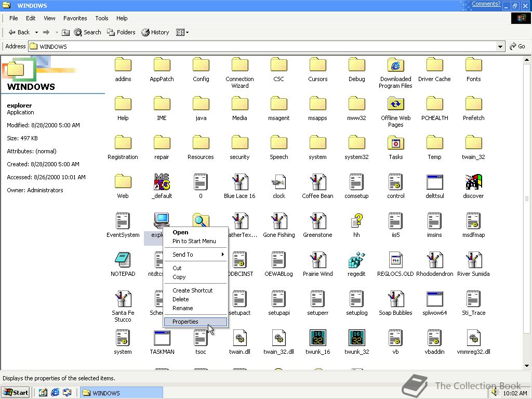Select the splwow64 application icon
Image resolution: width=532 pixels, height=399 pixels.
tap(435, 299)
